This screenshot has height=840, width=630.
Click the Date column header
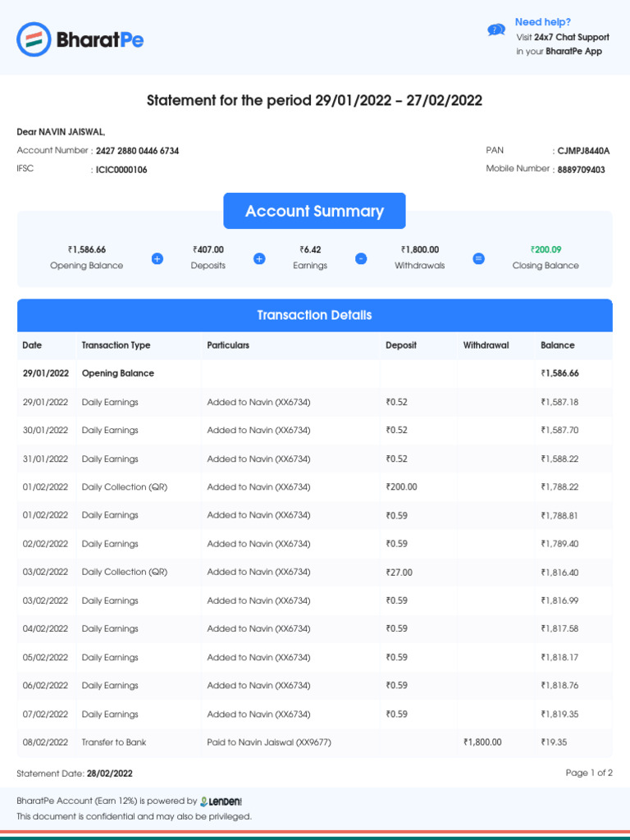tap(32, 345)
